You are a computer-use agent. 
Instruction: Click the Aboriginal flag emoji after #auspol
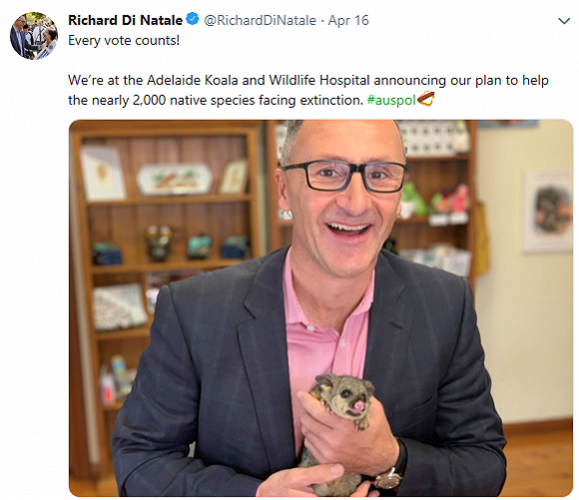click(x=426, y=100)
